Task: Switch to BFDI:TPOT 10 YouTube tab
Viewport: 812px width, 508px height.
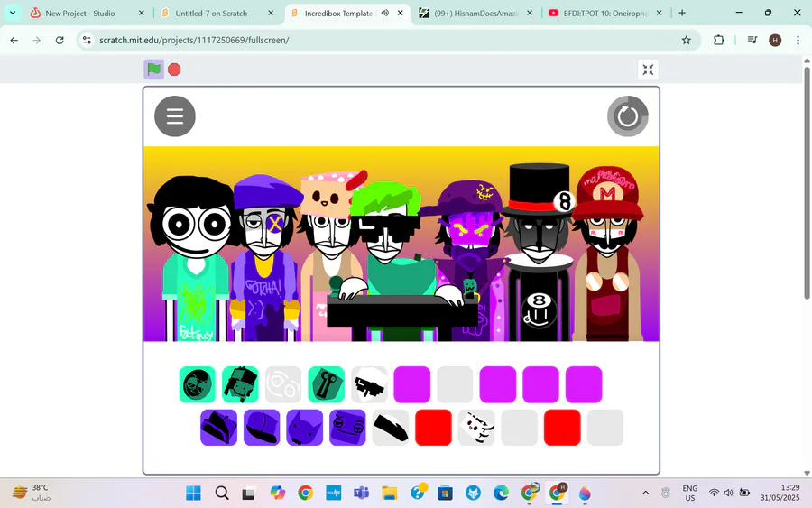Action: (x=606, y=14)
